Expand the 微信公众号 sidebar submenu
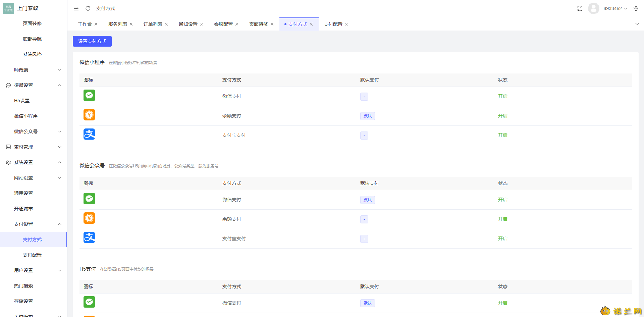644x317 pixels. [x=34, y=131]
